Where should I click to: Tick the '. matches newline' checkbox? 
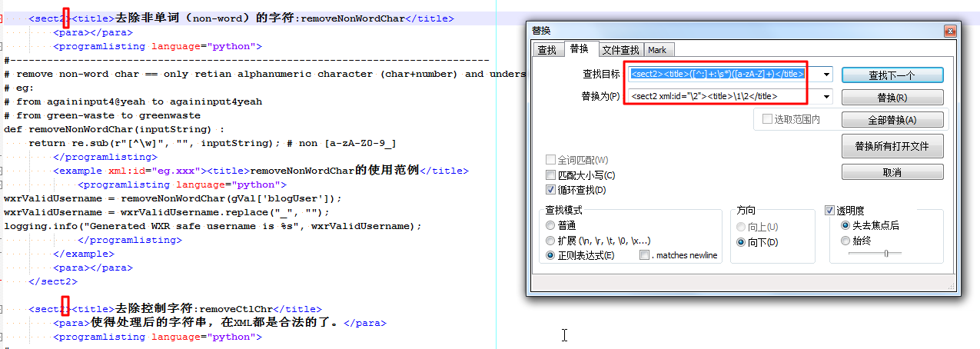click(644, 255)
